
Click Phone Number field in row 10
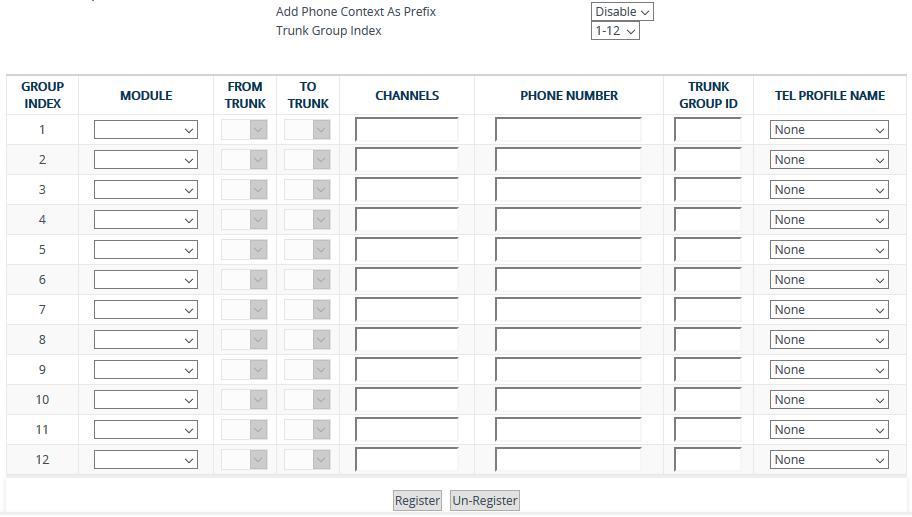[x=568, y=400]
